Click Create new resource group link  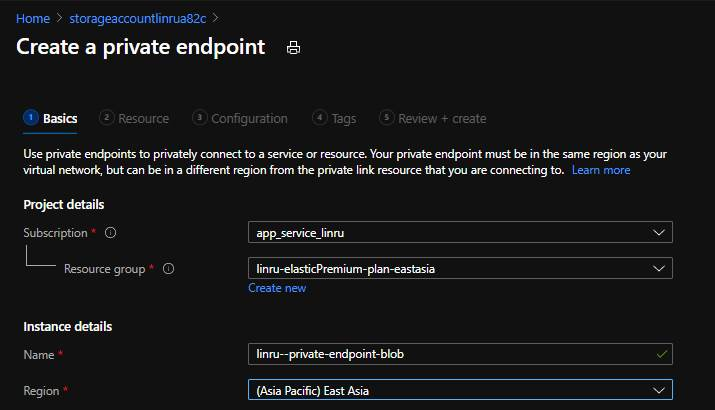[x=277, y=288]
